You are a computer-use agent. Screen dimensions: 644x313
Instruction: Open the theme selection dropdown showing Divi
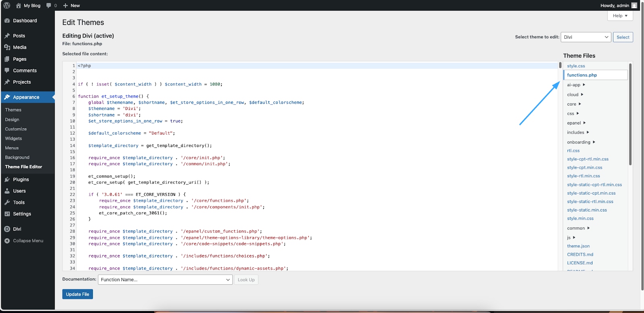(586, 37)
